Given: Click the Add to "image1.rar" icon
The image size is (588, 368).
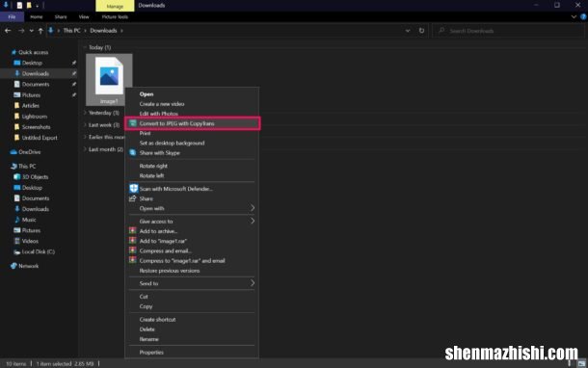Looking at the screenshot, I should 133,241.
